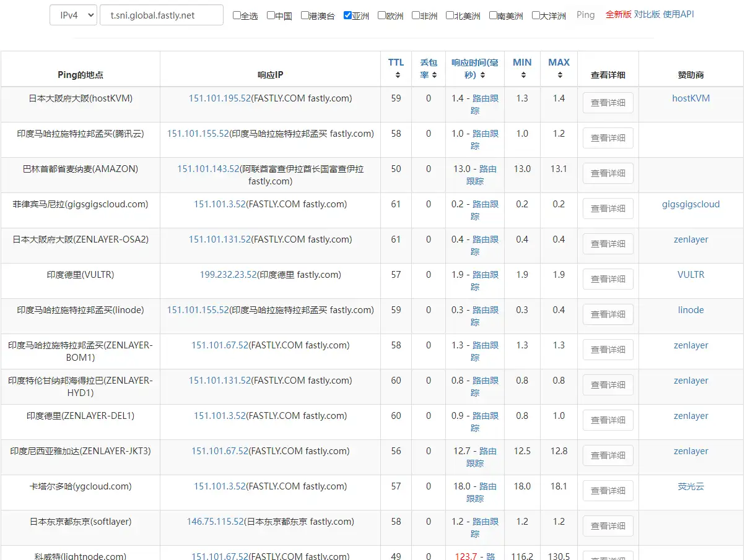Open 151.101.155.52 link in 腾讯云 row
Screen dimensions: 745x560
coord(198,134)
